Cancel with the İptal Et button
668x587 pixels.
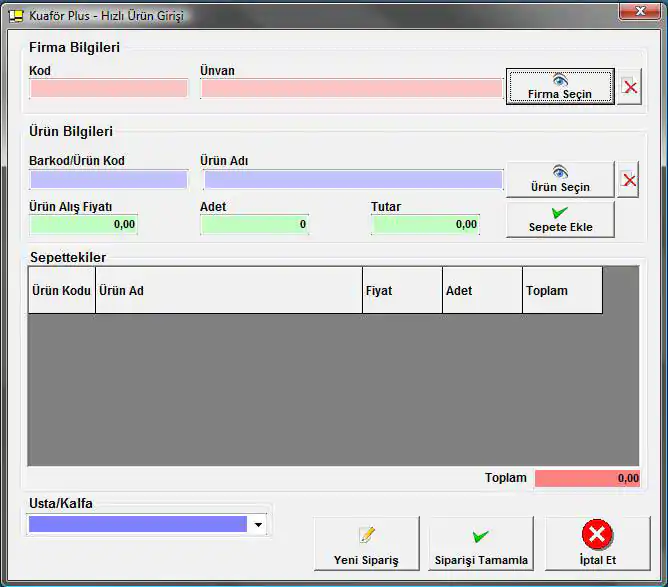click(x=597, y=544)
